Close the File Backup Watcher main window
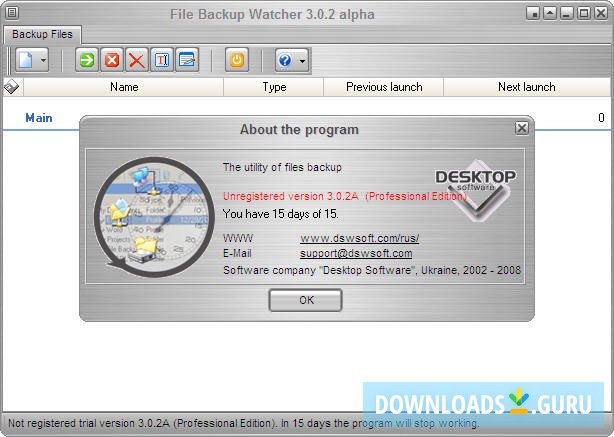This screenshot has width=614, height=437. 601,13
